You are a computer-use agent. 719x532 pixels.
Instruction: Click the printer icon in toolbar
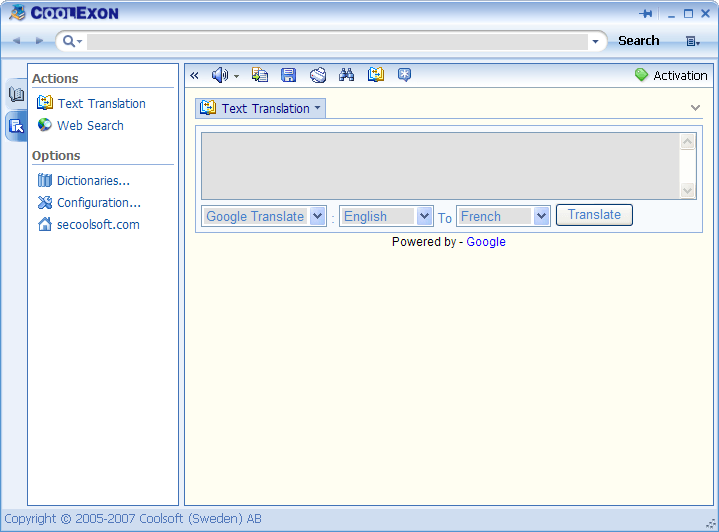[318, 75]
